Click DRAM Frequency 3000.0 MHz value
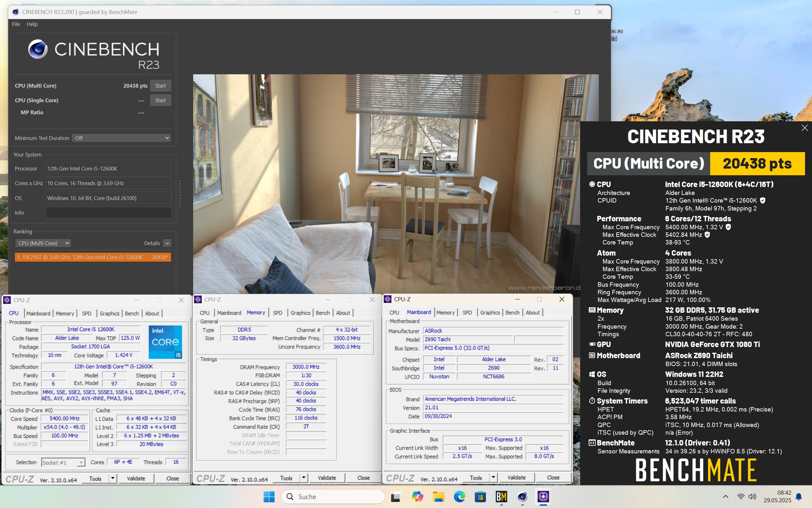This screenshot has height=508, width=812. (x=306, y=367)
